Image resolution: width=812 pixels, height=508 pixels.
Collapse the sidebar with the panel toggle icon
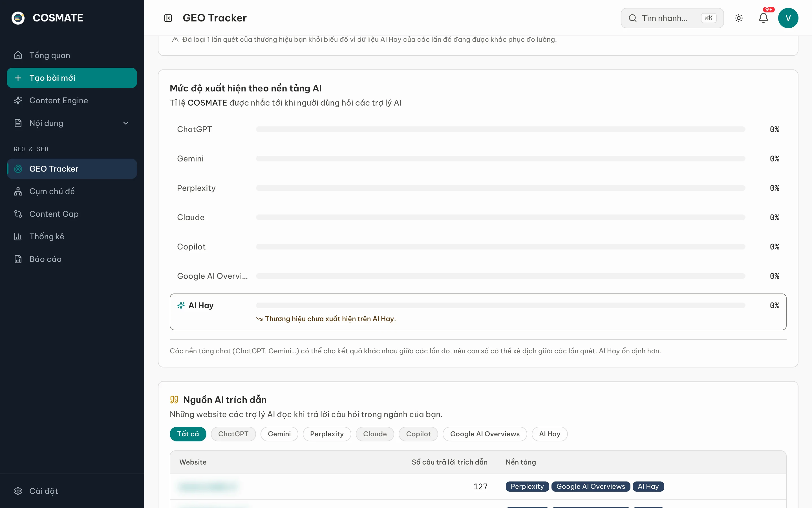[168, 18]
